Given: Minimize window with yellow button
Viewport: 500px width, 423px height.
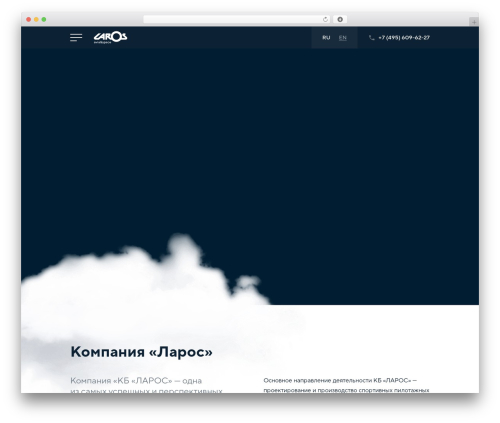Looking at the screenshot, I should pos(36,19).
